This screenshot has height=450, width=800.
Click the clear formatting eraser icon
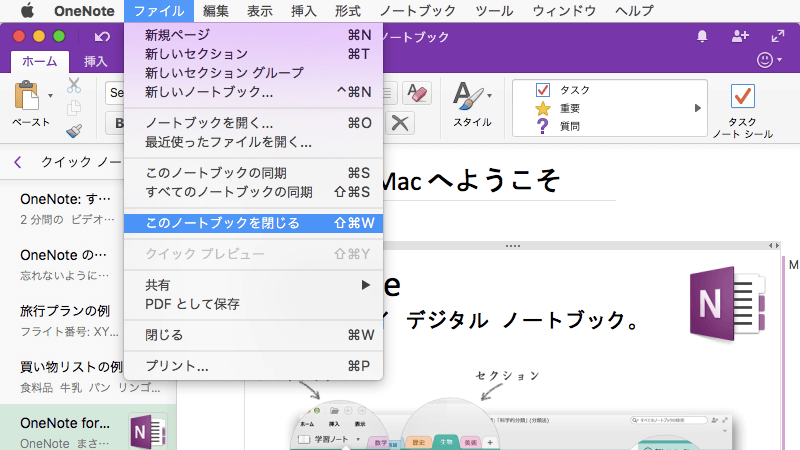417,93
